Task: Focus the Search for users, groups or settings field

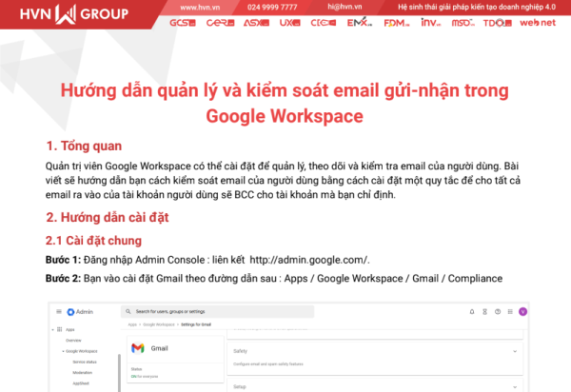Action: coord(217,311)
